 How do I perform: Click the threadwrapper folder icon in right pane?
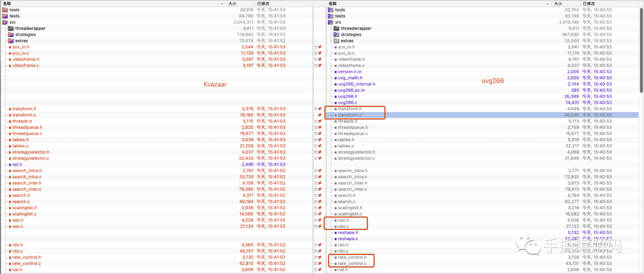coord(336,29)
